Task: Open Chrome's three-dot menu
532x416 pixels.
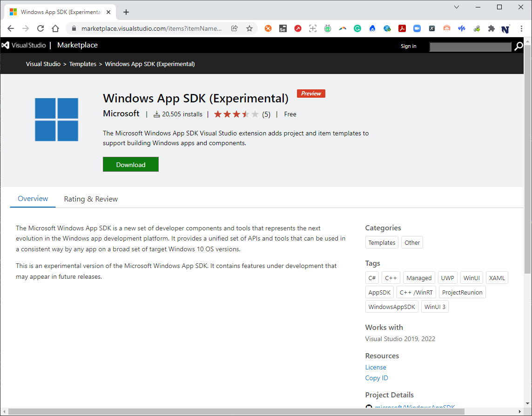Action: (x=522, y=28)
